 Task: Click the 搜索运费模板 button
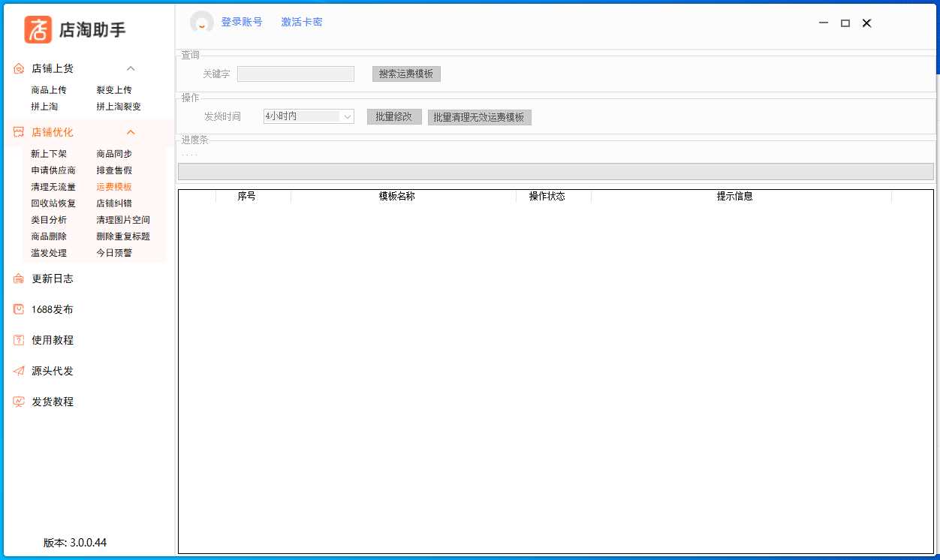(406, 74)
